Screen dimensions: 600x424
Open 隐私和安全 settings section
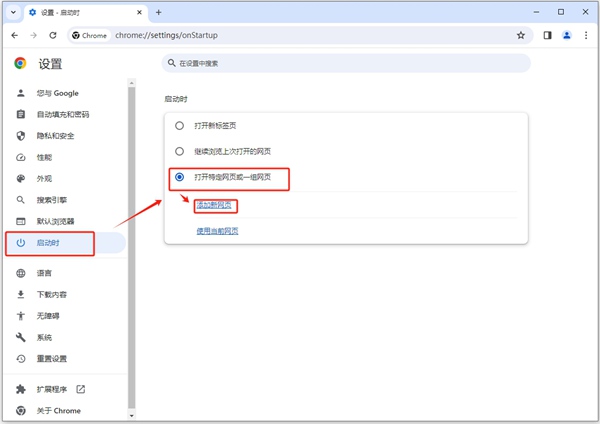point(55,136)
